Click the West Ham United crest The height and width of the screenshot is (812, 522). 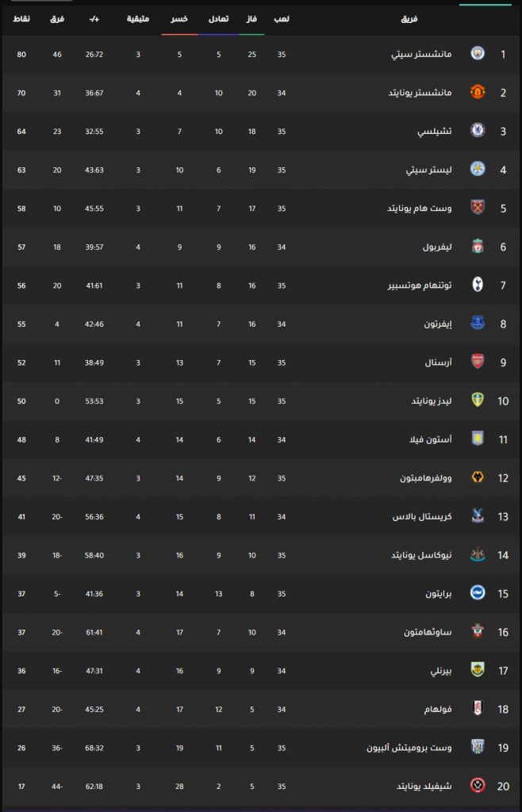(478, 208)
